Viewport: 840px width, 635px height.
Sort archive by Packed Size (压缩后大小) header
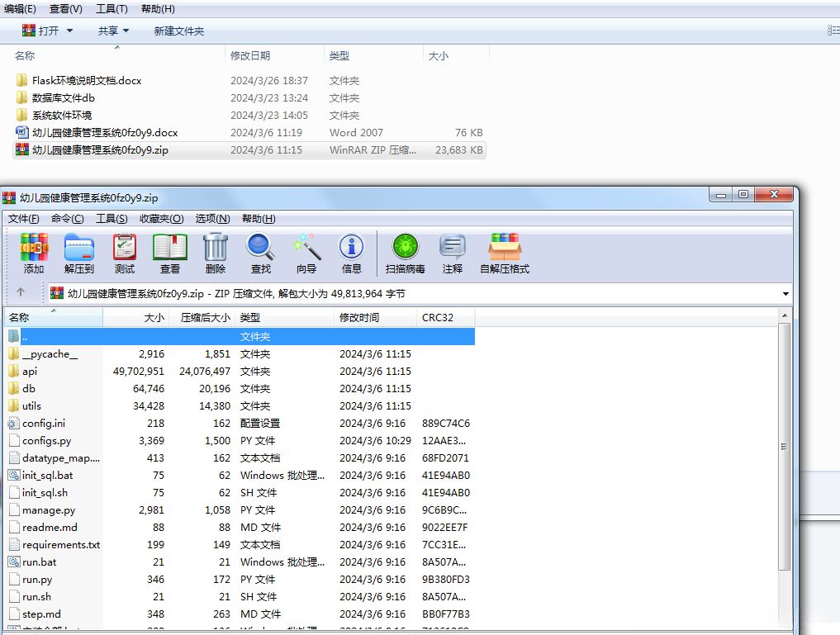point(202,317)
